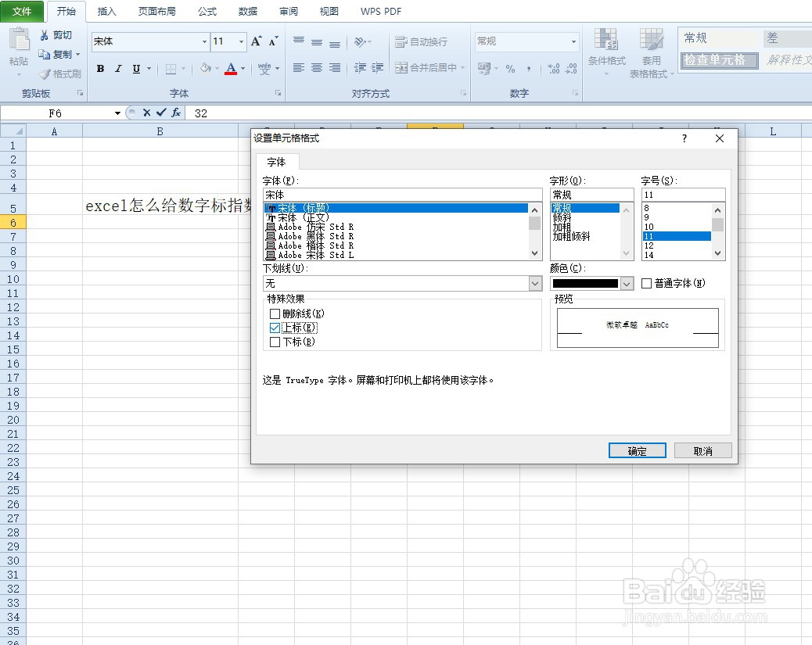
Task: Switch to the 插入 ribbon tab
Action: (x=106, y=11)
